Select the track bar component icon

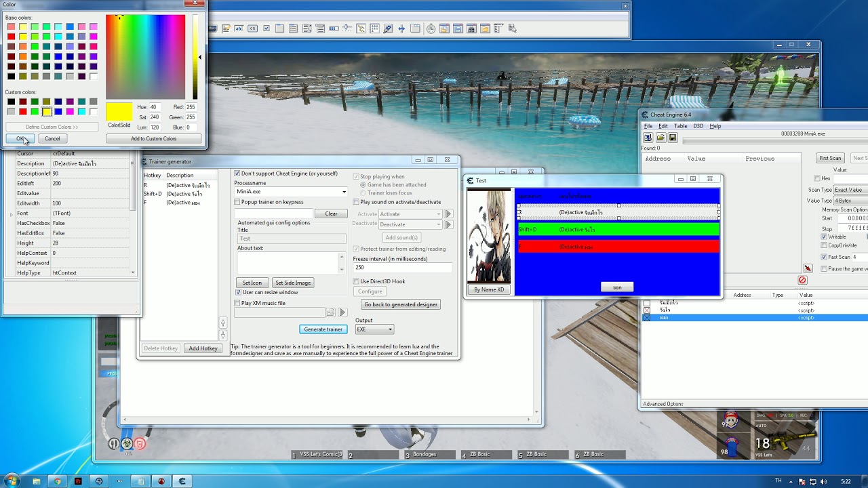(347, 28)
